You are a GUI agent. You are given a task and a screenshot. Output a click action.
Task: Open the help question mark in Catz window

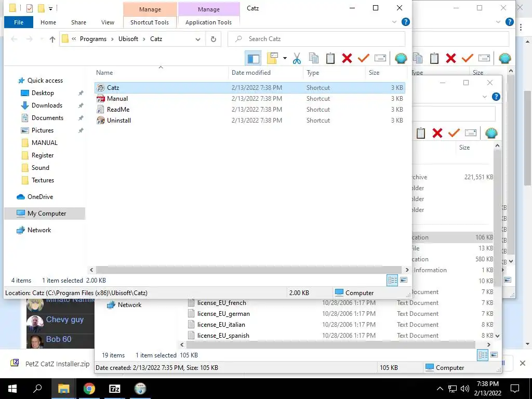tap(405, 22)
